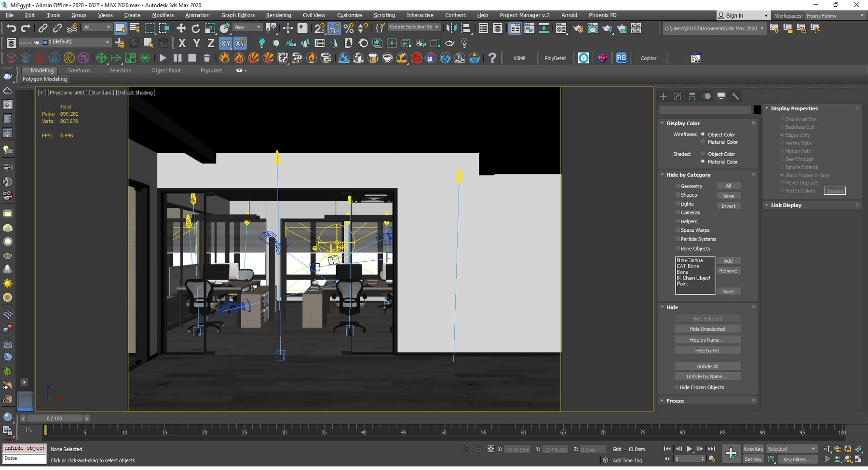Check the Geometry hide category
The image size is (868, 470).
tap(678, 186)
